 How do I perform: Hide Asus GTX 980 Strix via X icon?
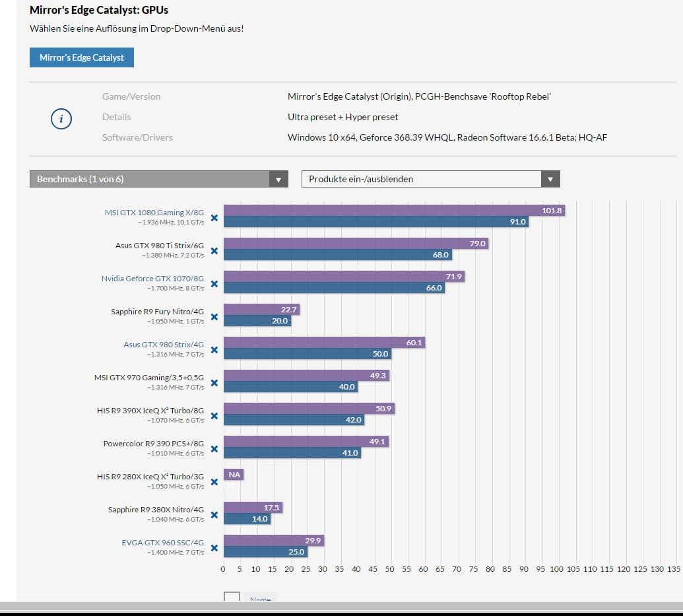(x=214, y=350)
